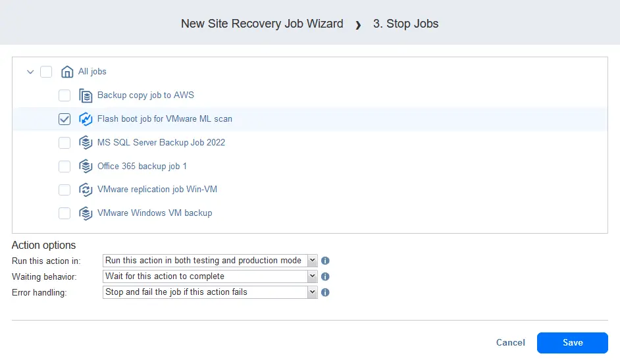Click the Flash boot job icon
Viewport: 620px width, 364px height.
pos(86,119)
